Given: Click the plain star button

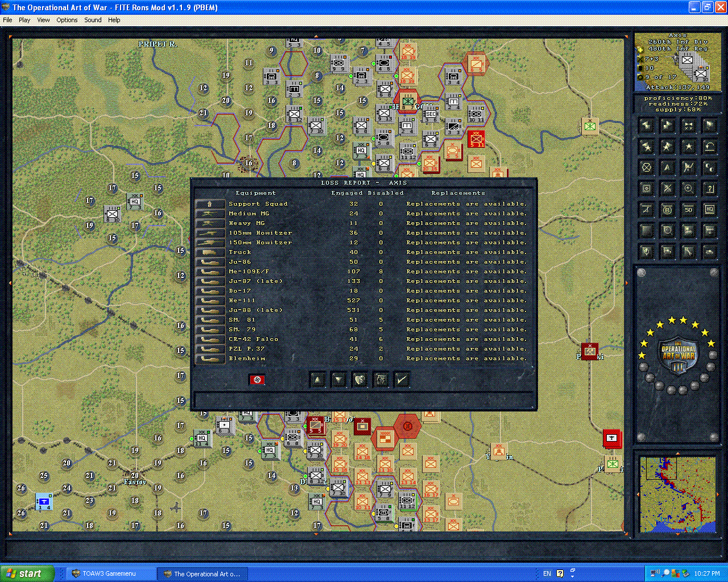Looking at the screenshot, I should (688, 147).
